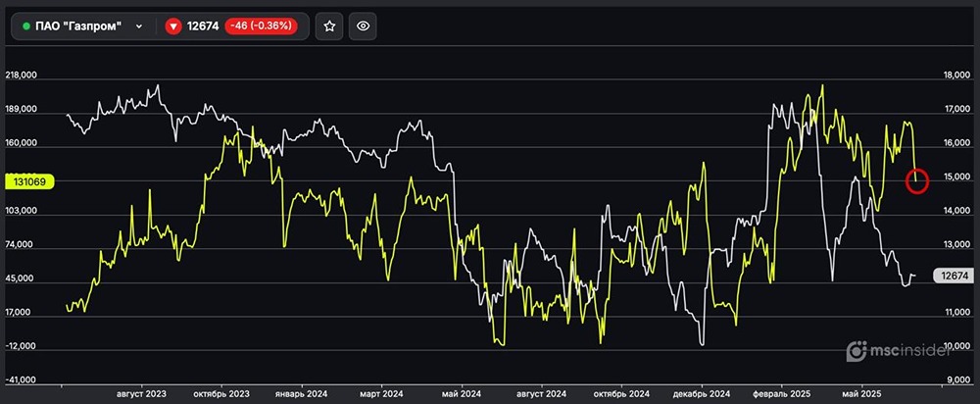Viewport: 980px width, 404px height.
Task: Click 45,000 on the left axis
Action: [x=19, y=278]
